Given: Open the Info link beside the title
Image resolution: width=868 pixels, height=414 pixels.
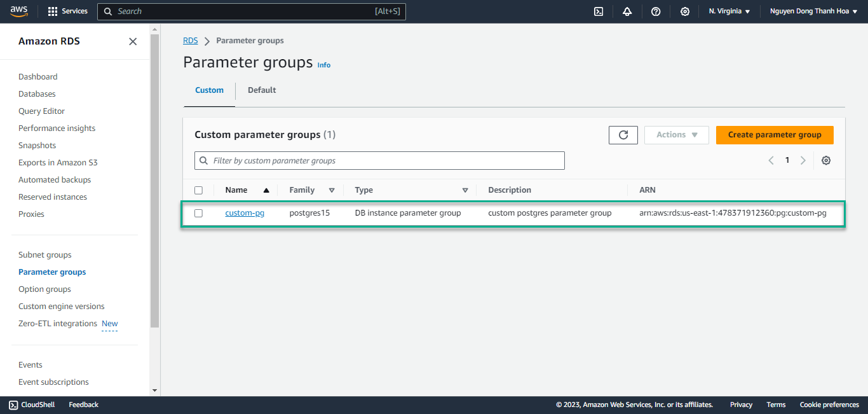Looking at the screenshot, I should point(324,65).
